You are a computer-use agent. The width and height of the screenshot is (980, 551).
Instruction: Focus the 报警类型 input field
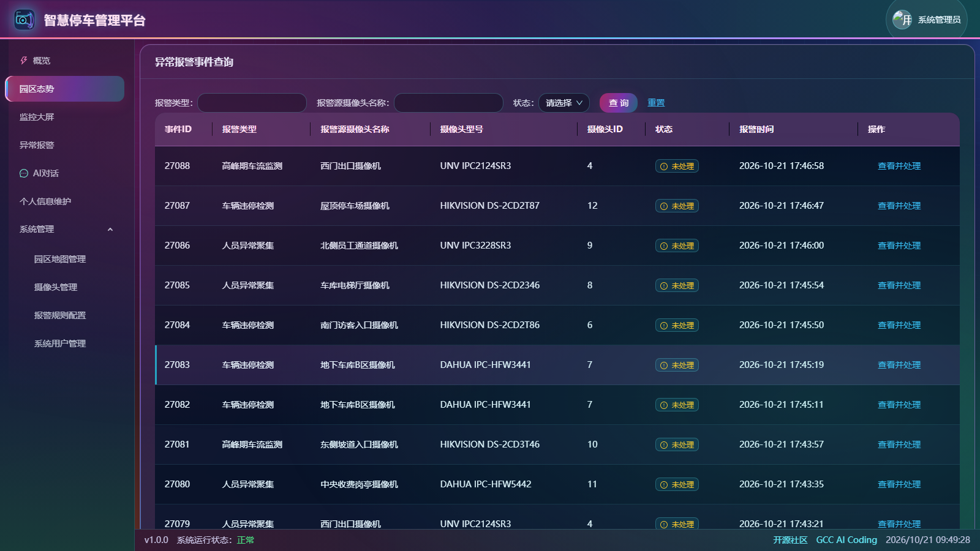coord(252,103)
